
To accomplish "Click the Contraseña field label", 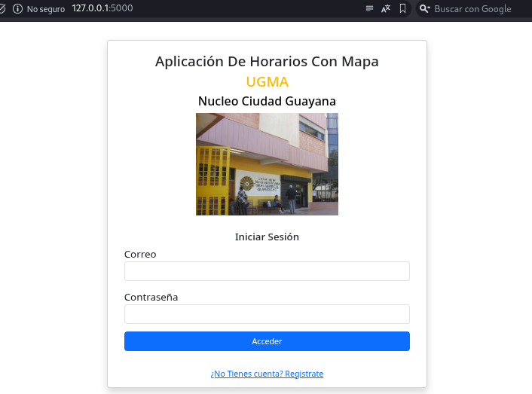I will pyautogui.click(x=151, y=297).
